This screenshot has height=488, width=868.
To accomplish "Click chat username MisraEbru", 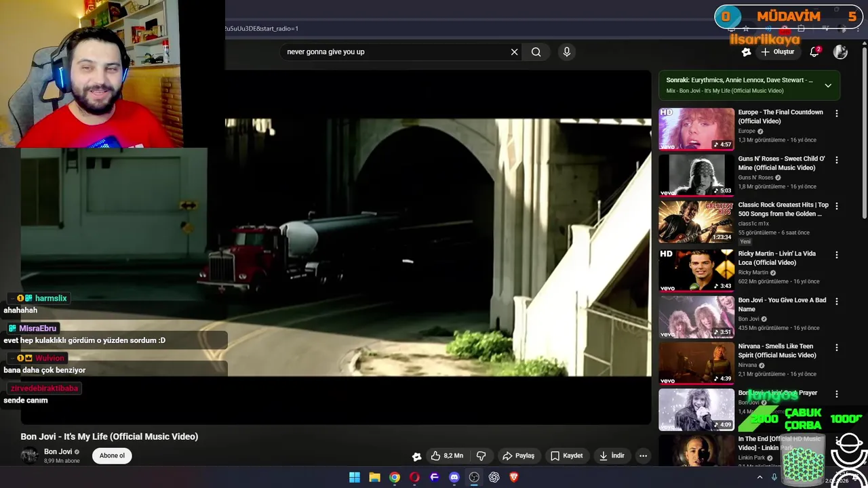I will 37,328.
